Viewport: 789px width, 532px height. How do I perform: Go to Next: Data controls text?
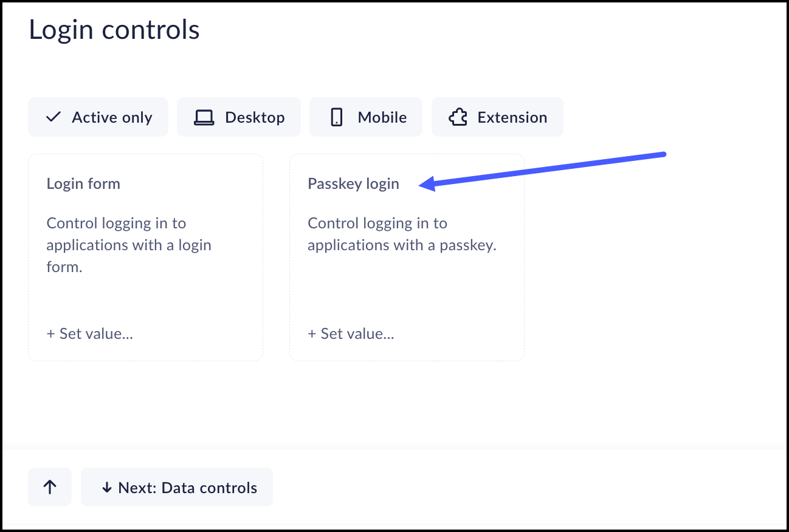click(187, 488)
